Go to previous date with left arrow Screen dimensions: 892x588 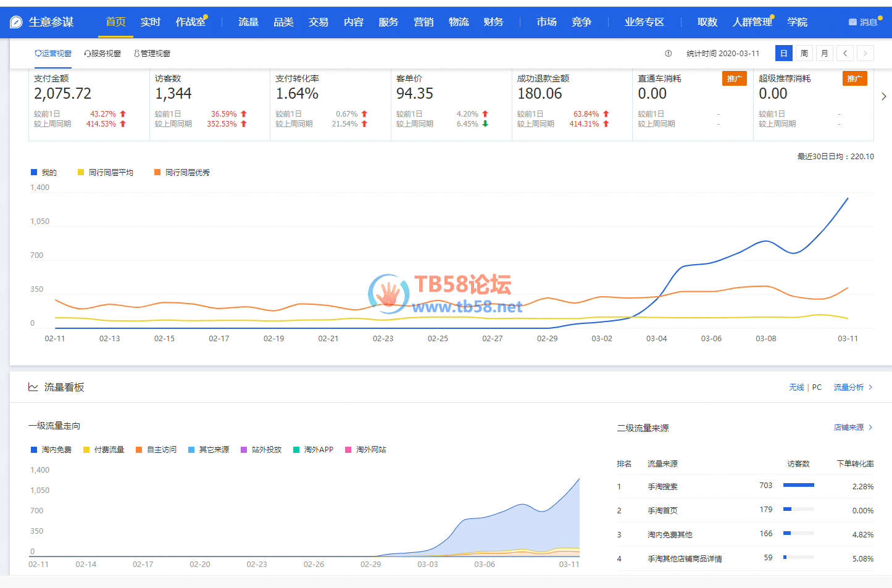click(845, 54)
